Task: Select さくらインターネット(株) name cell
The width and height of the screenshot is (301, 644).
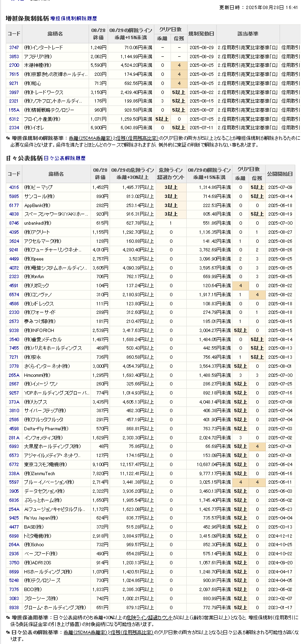Action: [x=56, y=366]
